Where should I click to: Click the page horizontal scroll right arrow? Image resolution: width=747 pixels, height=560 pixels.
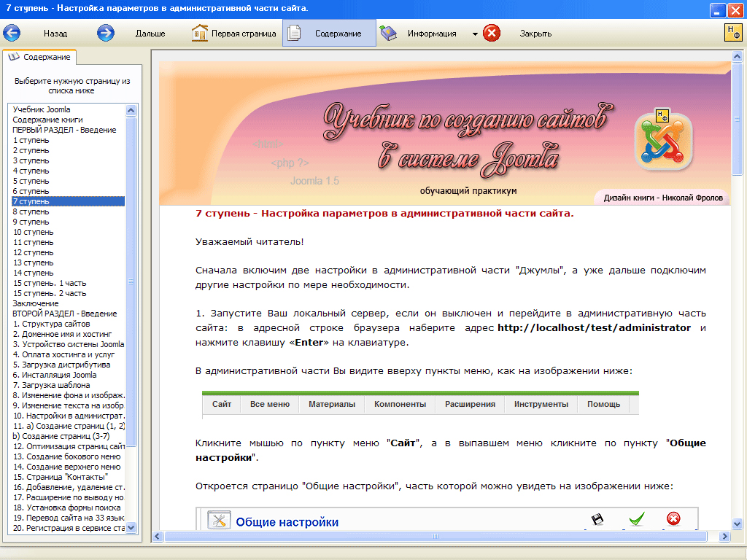point(724,536)
